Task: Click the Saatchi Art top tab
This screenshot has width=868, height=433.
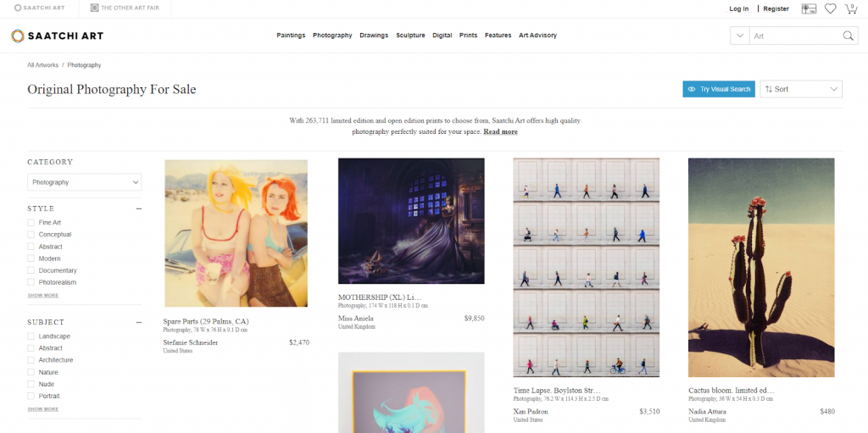Action: click(x=39, y=8)
